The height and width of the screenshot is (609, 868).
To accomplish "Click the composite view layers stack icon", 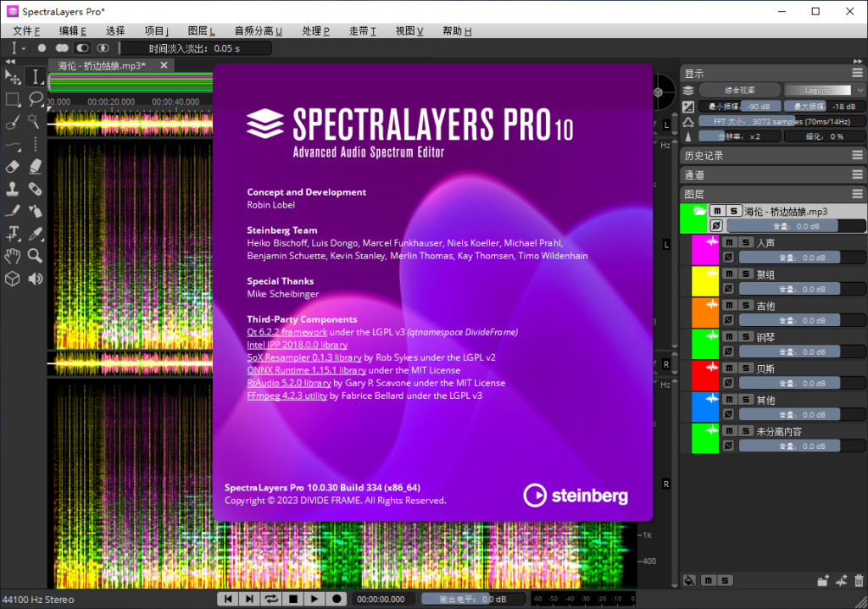I will [688, 90].
